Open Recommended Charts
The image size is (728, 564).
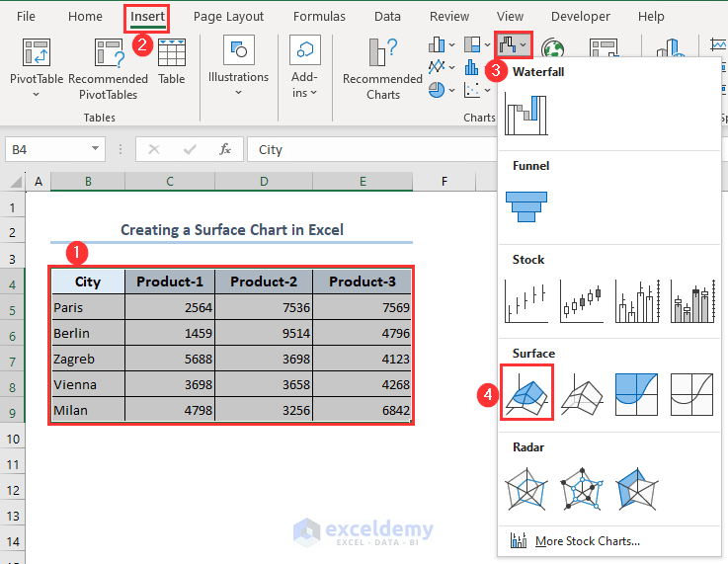[x=382, y=69]
